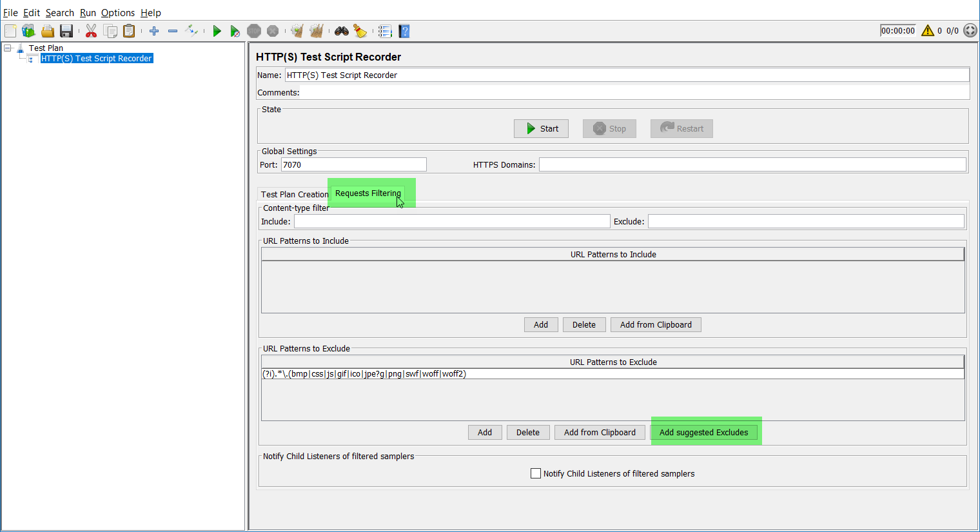The width and height of the screenshot is (980, 532).
Task: Click Add under URL Patterns to Include
Action: 541,324
